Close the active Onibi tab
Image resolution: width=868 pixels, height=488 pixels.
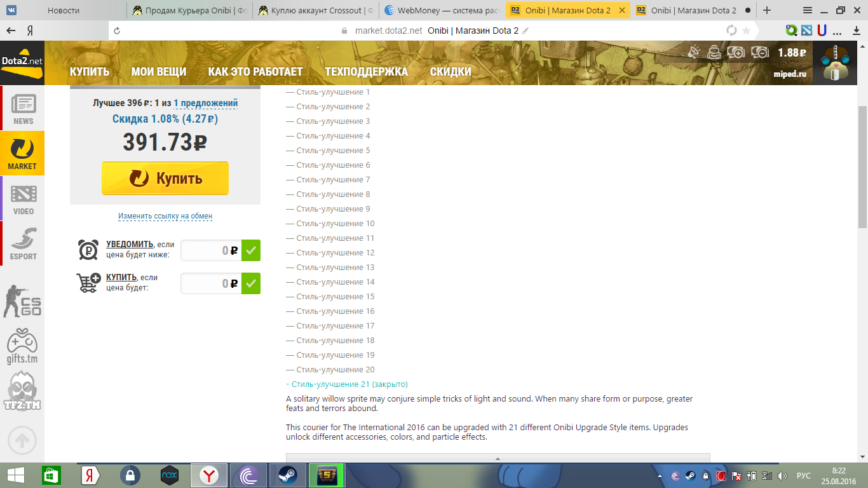pos(621,10)
